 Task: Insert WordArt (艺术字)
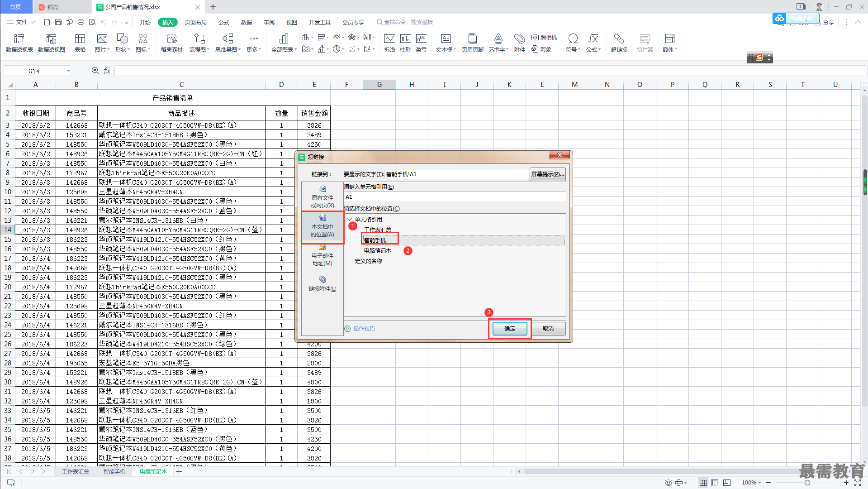point(498,43)
